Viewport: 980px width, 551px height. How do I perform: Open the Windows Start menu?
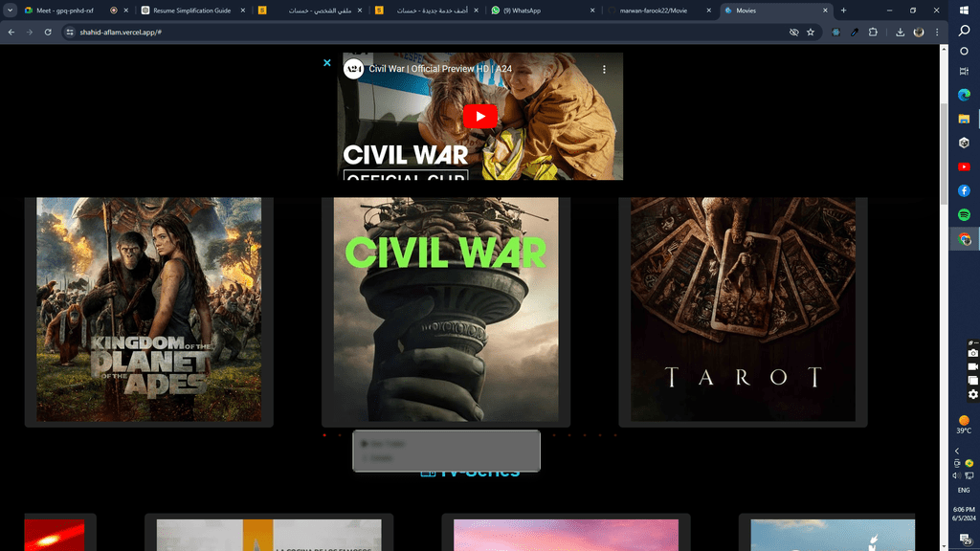click(x=965, y=11)
